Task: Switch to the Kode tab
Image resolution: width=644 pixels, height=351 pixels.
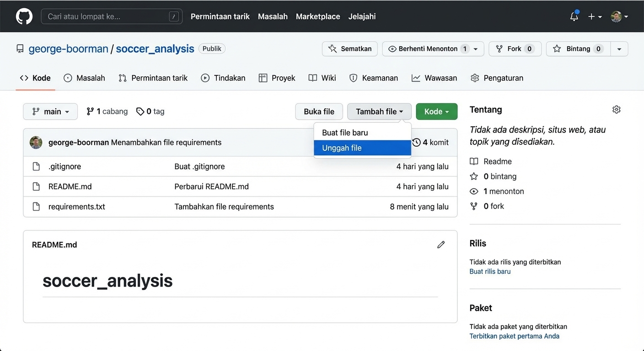Action: tap(35, 78)
